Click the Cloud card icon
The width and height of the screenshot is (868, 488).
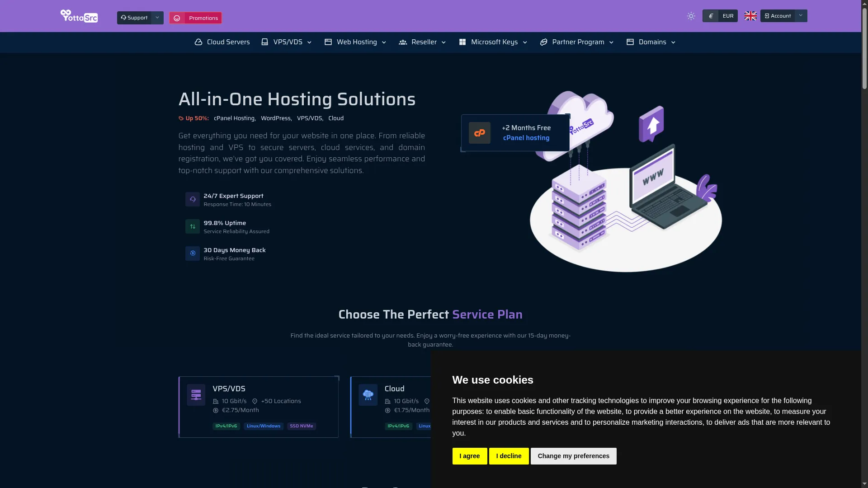368,395
